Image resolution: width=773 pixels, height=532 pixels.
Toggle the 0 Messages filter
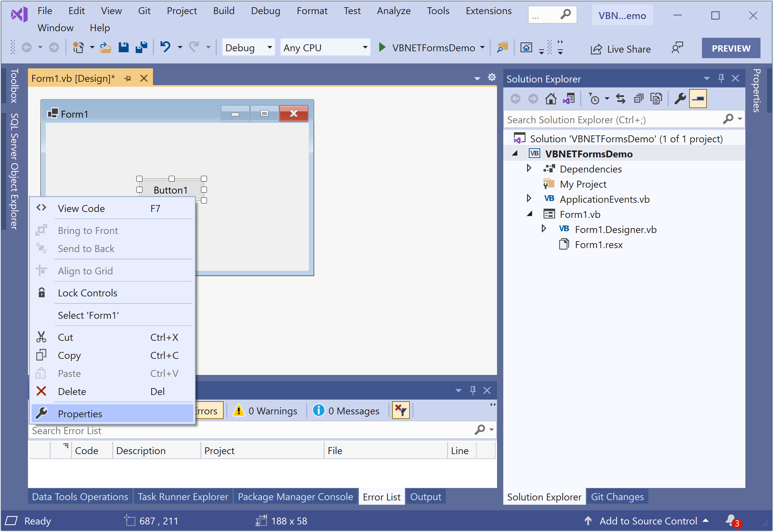click(x=346, y=411)
